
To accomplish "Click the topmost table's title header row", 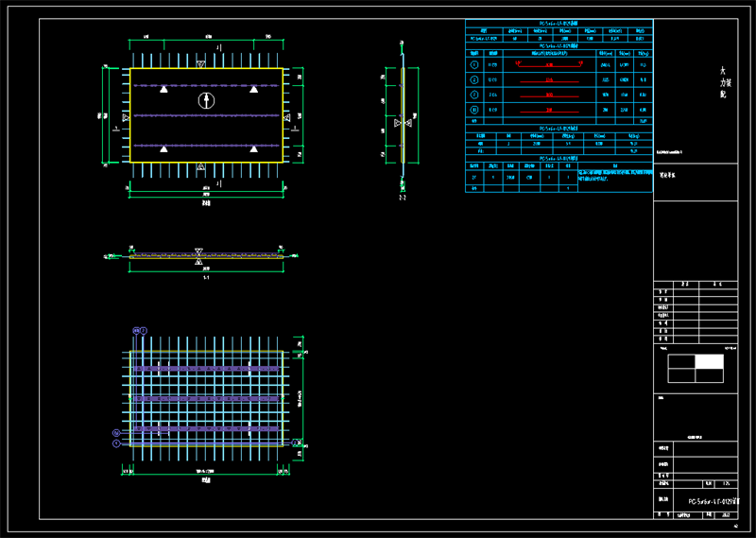I will tap(558, 23).
